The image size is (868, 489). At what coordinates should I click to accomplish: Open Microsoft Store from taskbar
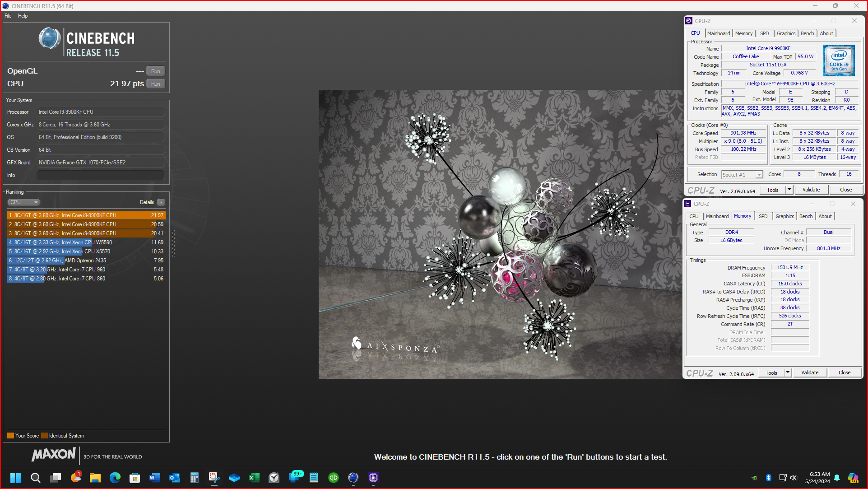(135, 478)
